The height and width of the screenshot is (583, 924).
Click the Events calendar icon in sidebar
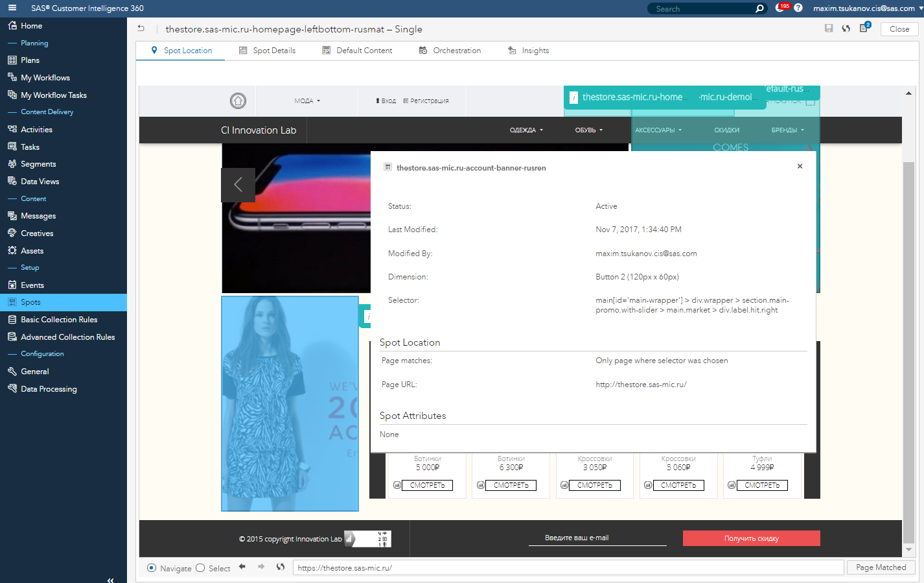(x=12, y=285)
